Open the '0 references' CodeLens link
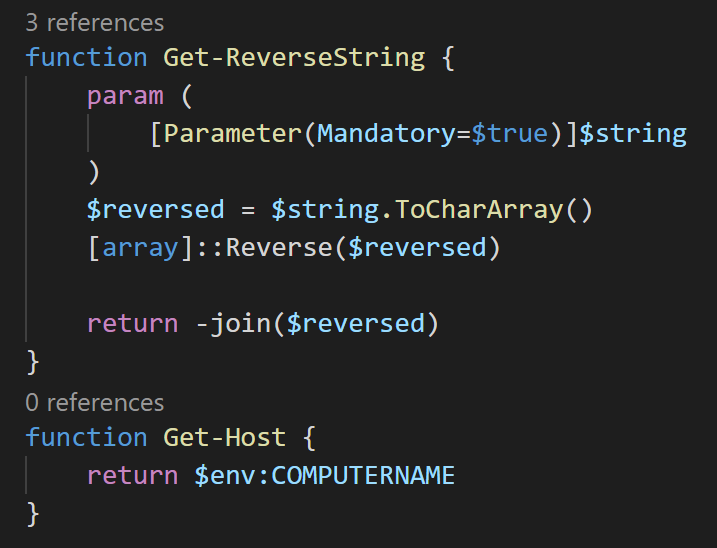The width and height of the screenshot is (717, 548). coord(95,403)
